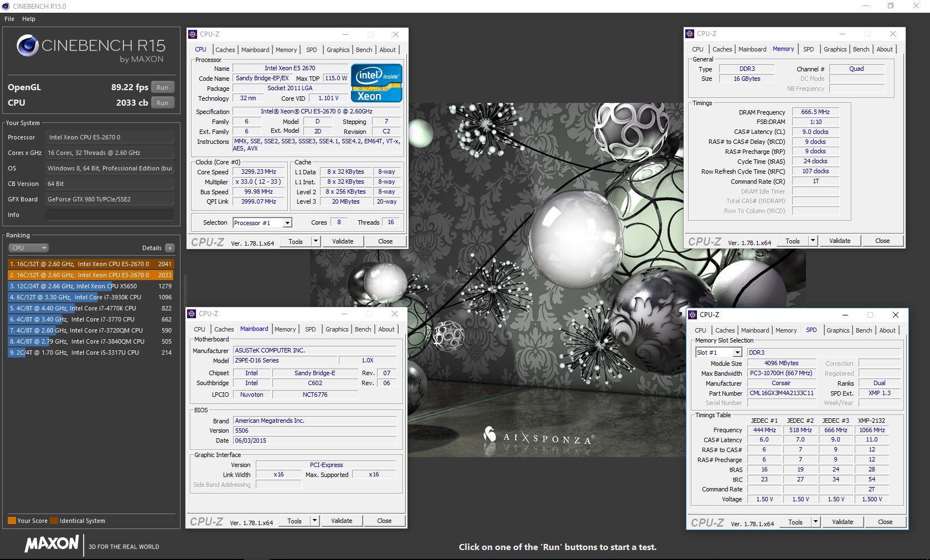Click the AIXSPONZA logo in render
The image size is (930, 560).
539,437
